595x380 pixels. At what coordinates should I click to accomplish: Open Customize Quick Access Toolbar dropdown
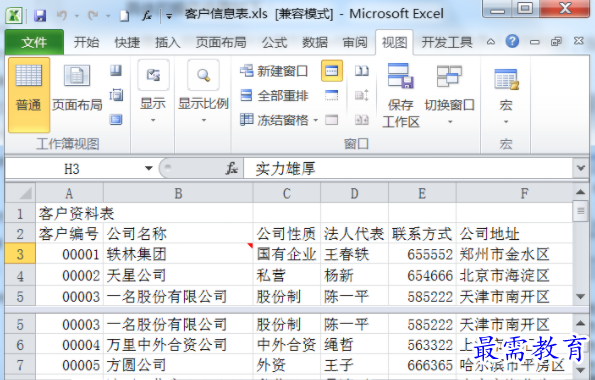coord(169,16)
